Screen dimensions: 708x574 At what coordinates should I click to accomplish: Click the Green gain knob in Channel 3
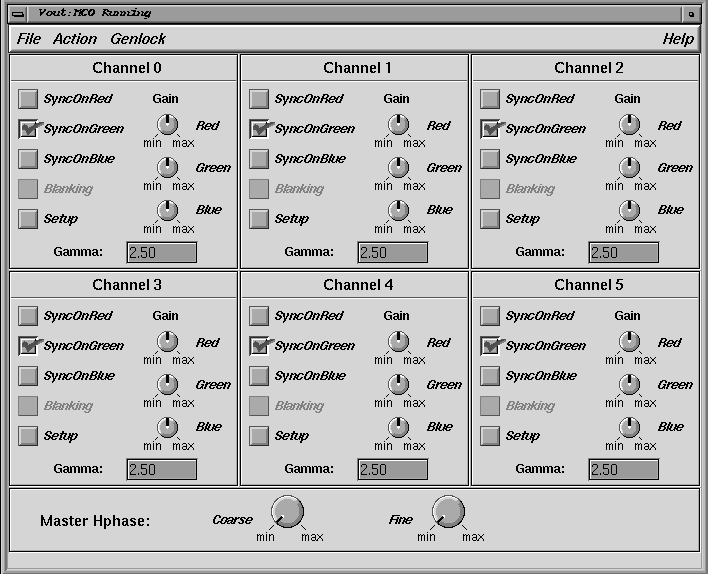click(168, 385)
